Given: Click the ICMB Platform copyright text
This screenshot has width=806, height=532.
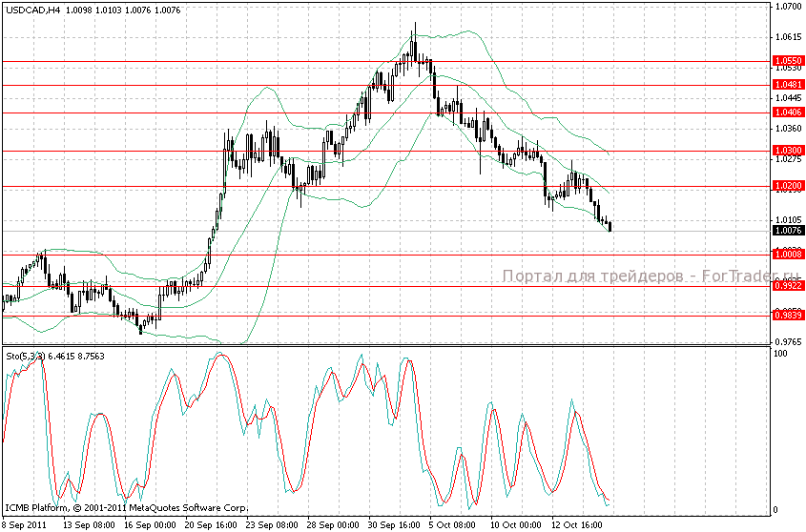Looking at the screenshot, I should point(127,508).
